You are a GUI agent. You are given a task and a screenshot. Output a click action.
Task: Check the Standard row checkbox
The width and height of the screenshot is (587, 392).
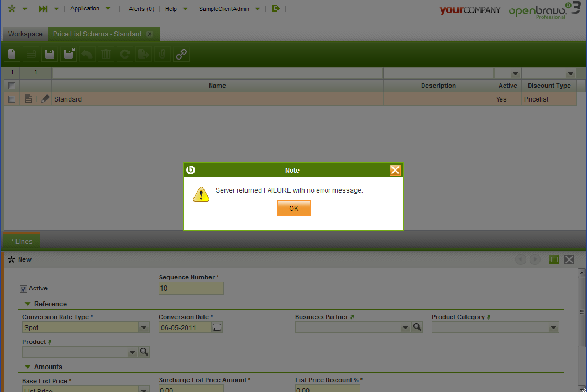pos(12,99)
